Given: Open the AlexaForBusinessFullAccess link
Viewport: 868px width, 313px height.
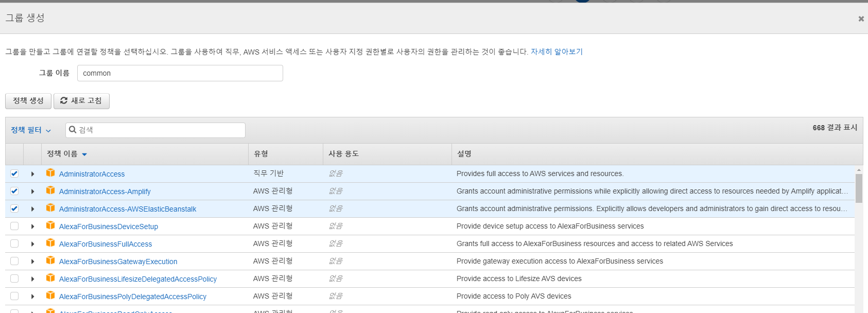Looking at the screenshot, I should point(106,244).
